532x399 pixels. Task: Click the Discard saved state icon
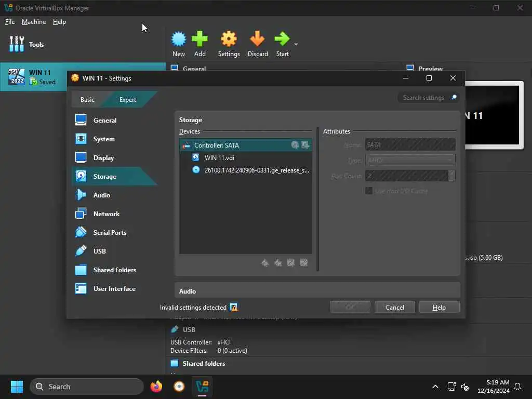258,39
